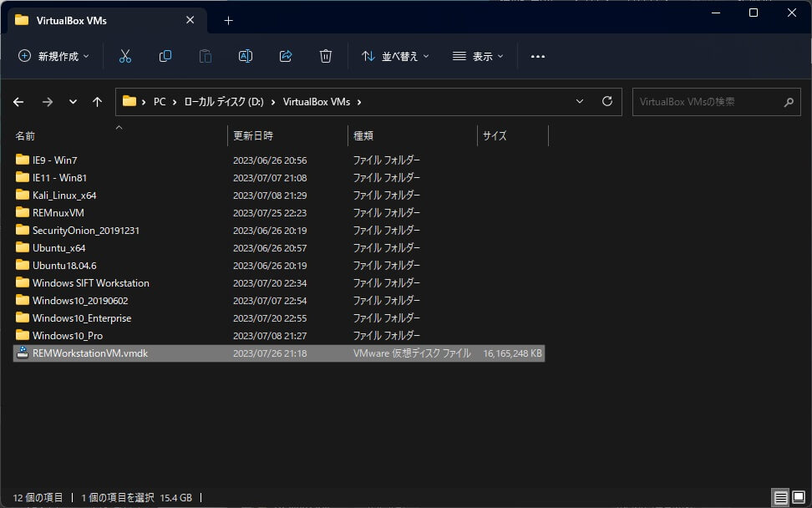Select IE11 - Win81 folder
The height and width of the screenshot is (508, 812).
coord(59,178)
